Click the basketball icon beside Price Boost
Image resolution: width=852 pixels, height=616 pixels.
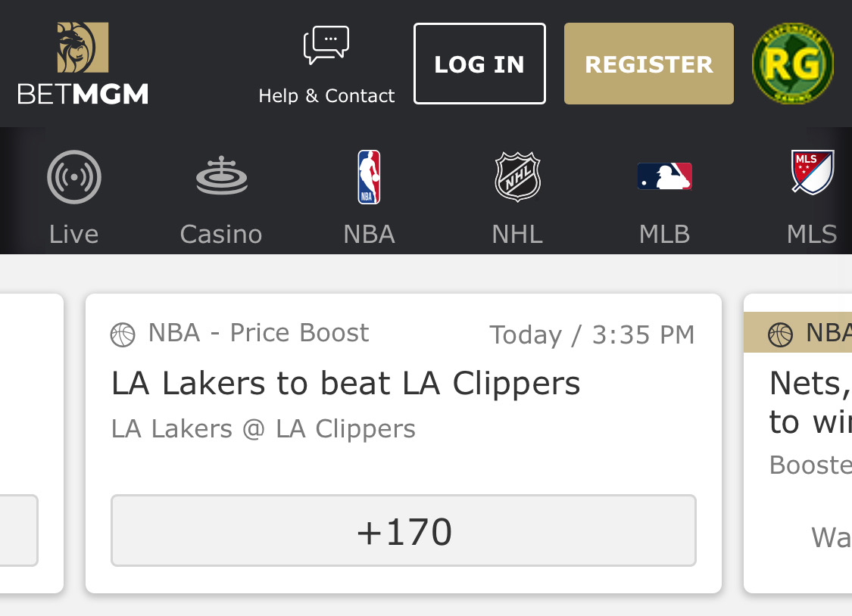tap(123, 334)
